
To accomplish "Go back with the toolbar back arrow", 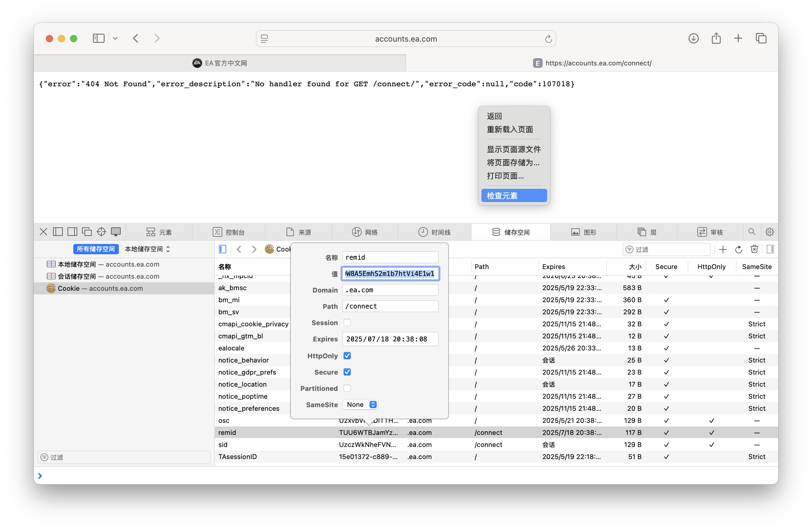I will pyautogui.click(x=136, y=39).
